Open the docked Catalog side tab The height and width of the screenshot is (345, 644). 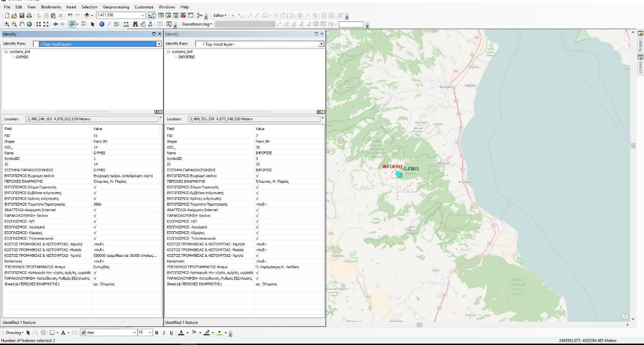click(640, 42)
